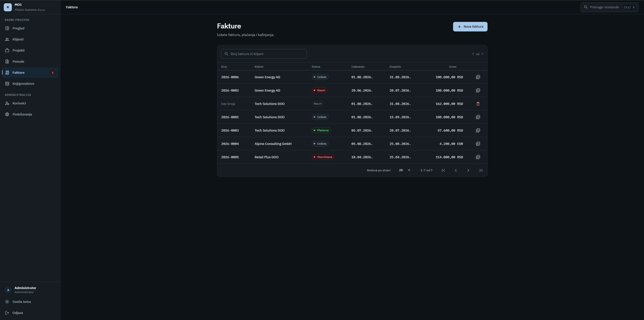
Task: Click the Odjava logout arrow icon
Action: (x=7, y=313)
